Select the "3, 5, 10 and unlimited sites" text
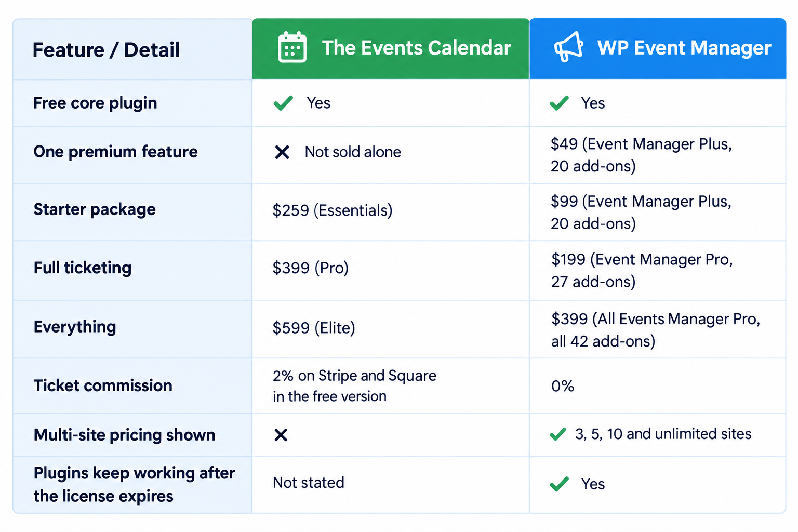Viewport: 798px width, 532px height. pos(663,434)
